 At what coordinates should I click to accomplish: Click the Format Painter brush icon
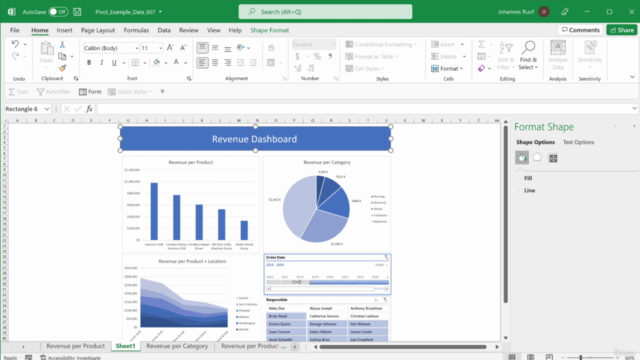(62, 68)
